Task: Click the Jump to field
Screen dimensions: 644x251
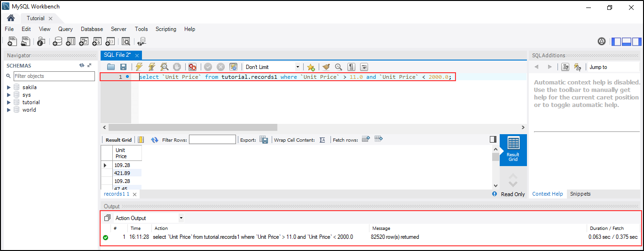Action: pyautogui.click(x=614, y=67)
